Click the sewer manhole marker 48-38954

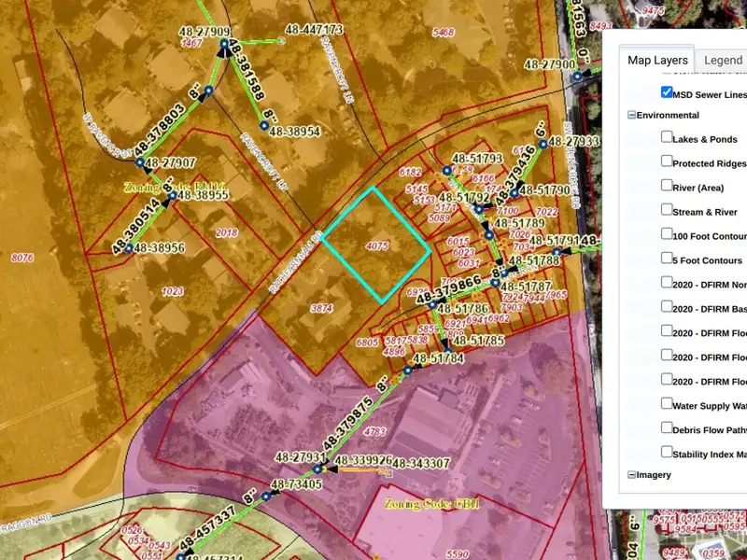click(x=264, y=124)
